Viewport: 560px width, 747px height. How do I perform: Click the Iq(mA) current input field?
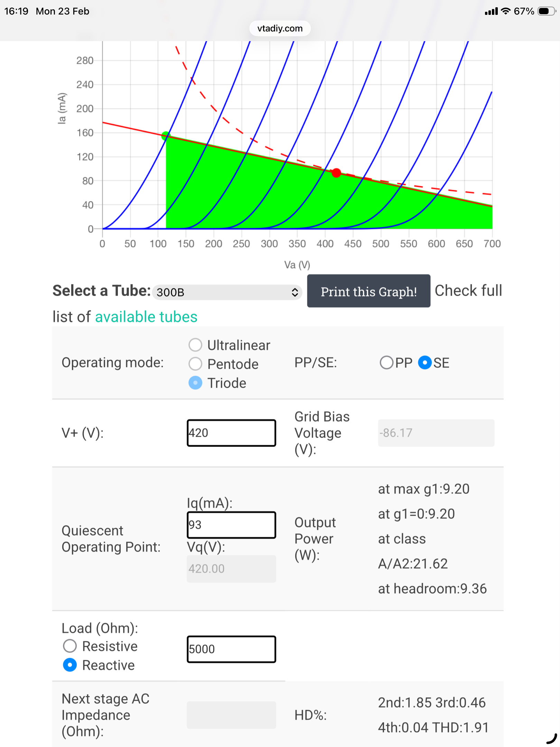231,525
